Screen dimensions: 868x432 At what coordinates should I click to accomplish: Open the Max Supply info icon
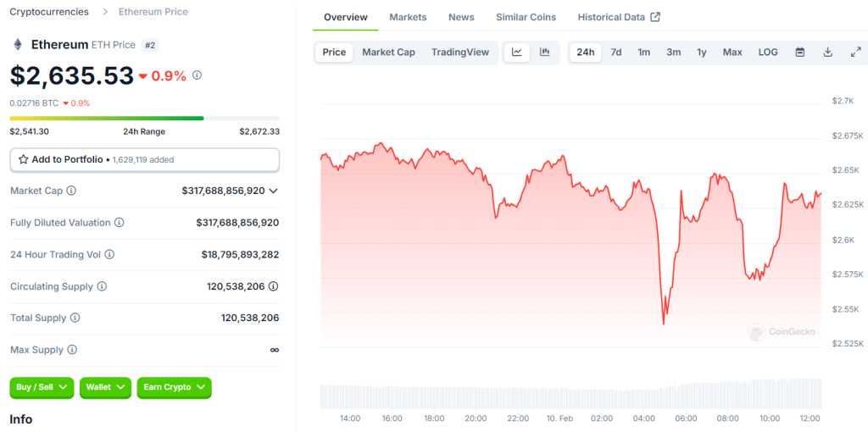[73, 350]
